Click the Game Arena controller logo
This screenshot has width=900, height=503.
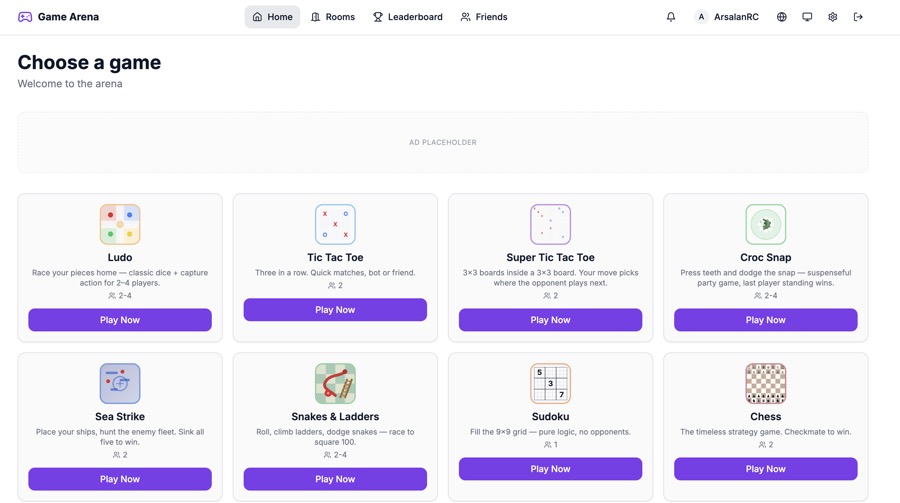tap(25, 17)
